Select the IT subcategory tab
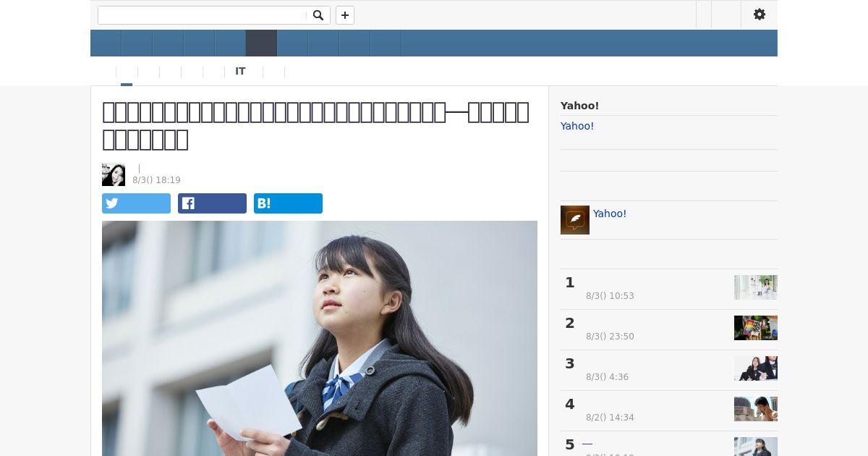 click(240, 72)
